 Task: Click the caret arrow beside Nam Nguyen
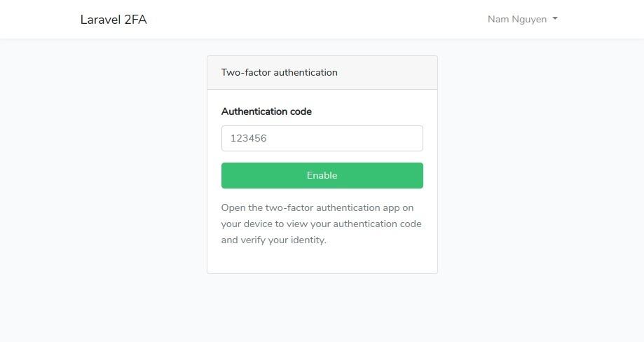pos(555,19)
